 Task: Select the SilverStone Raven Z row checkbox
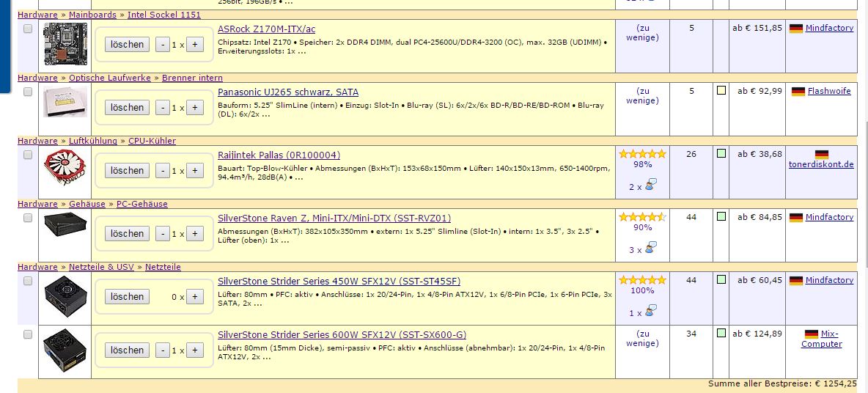click(28, 218)
